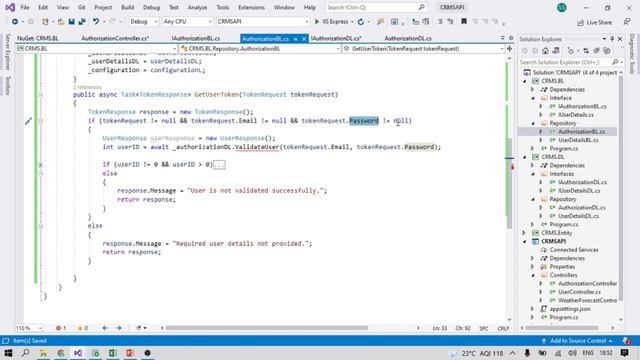Click the Visual Studio taskbar icon

[x=78, y=353]
